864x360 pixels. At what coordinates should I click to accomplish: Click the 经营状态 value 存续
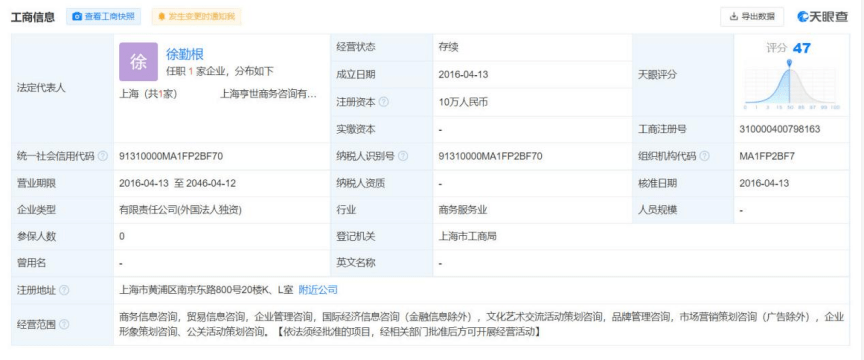pyautogui.click(x=449, y=47)
